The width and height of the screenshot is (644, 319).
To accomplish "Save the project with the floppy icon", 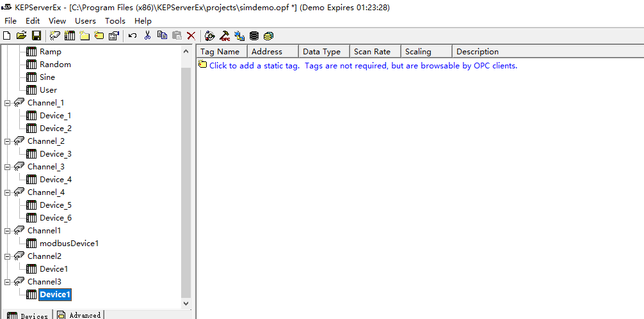I will coord(36,36).
